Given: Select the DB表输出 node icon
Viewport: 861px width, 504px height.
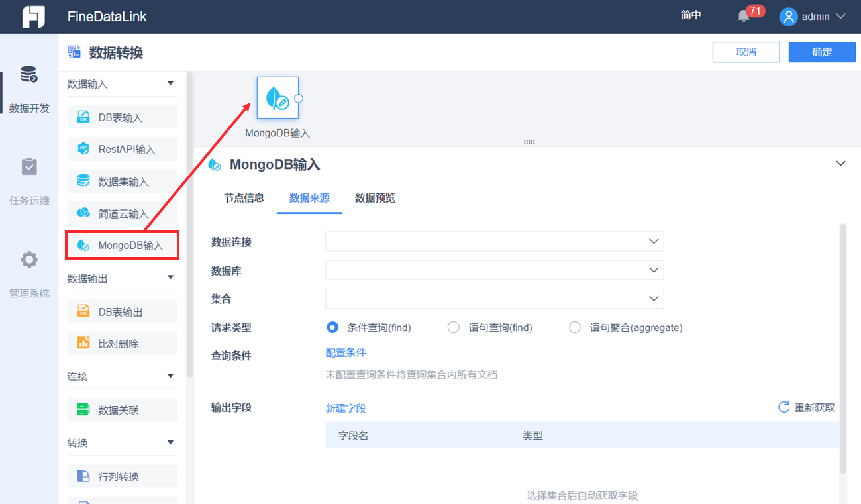Looking at the screenshot, I should click(83, 311).
